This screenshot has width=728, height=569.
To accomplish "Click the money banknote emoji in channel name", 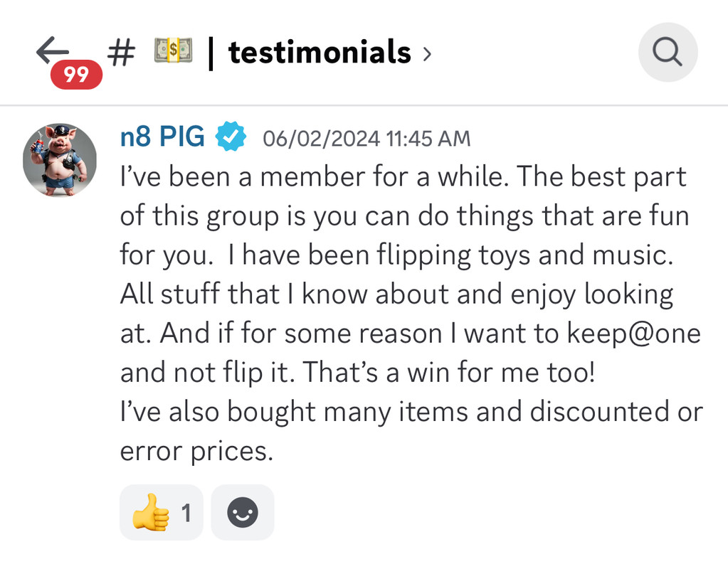I will (x=173, y=50).
